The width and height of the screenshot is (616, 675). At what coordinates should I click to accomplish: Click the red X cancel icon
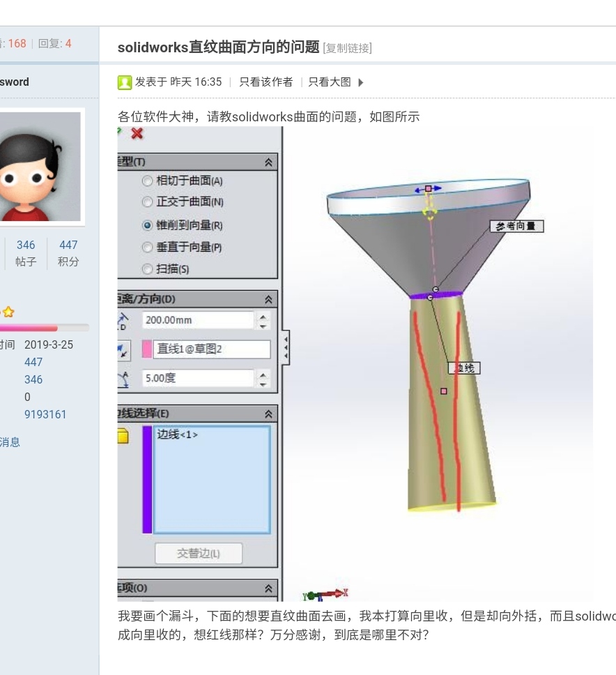pyautogui.click(x=137, y=133)
